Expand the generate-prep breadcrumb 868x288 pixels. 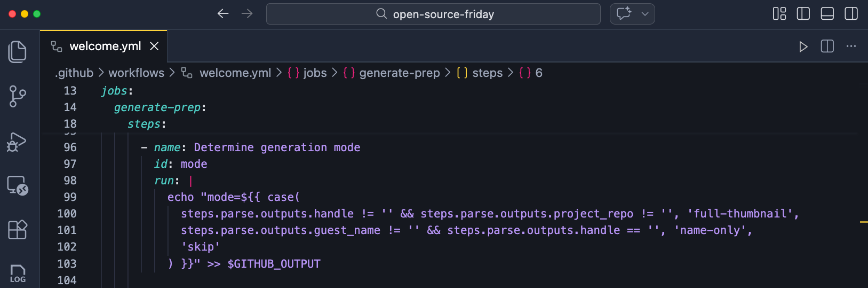coord(399,73)
